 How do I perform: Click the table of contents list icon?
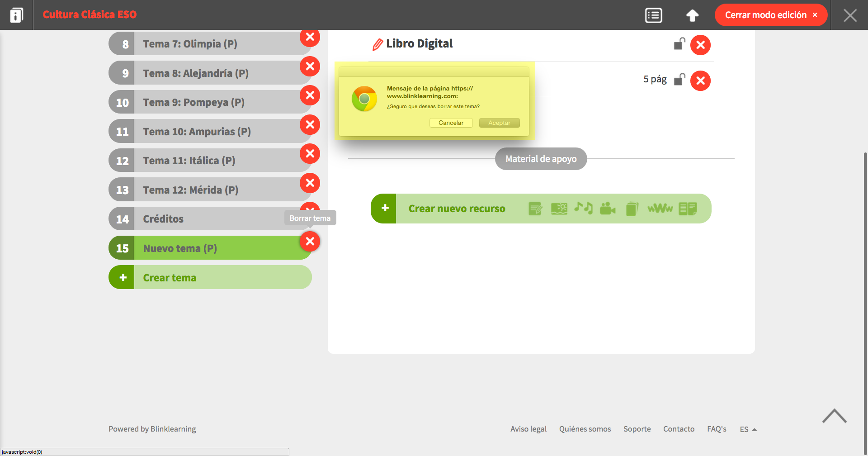click(x=653, y=15)
